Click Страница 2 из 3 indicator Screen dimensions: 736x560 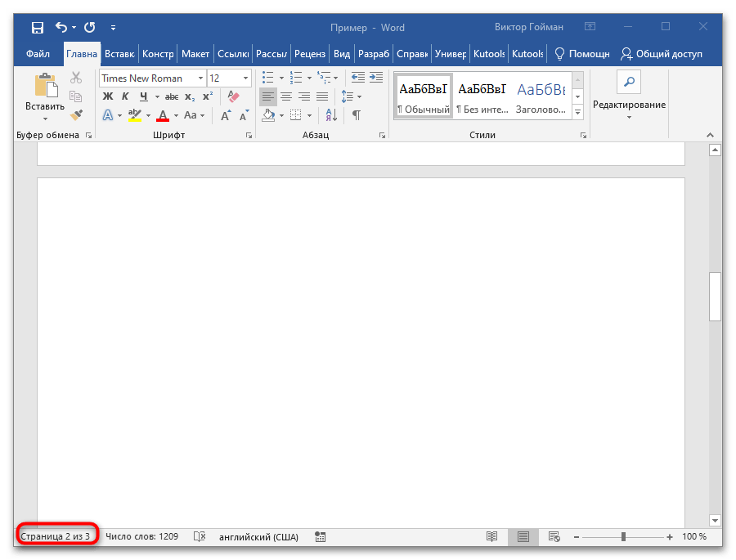[55, 536]
